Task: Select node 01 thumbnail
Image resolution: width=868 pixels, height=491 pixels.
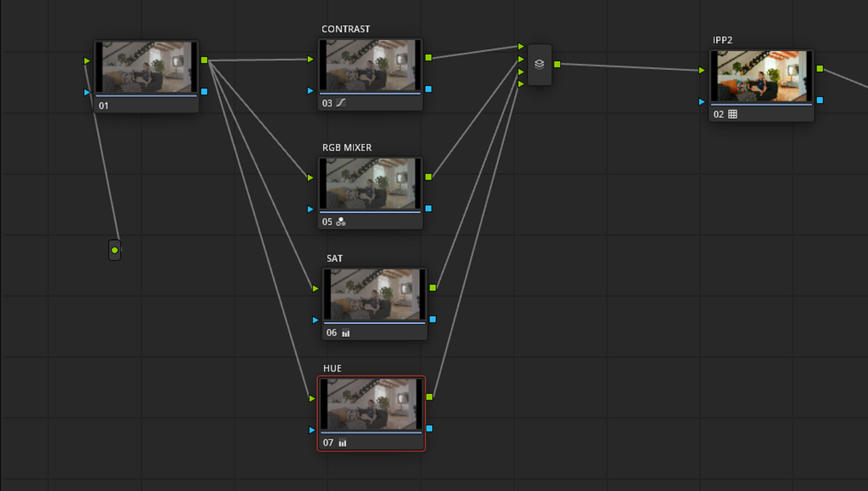Action: coord(146,67)
